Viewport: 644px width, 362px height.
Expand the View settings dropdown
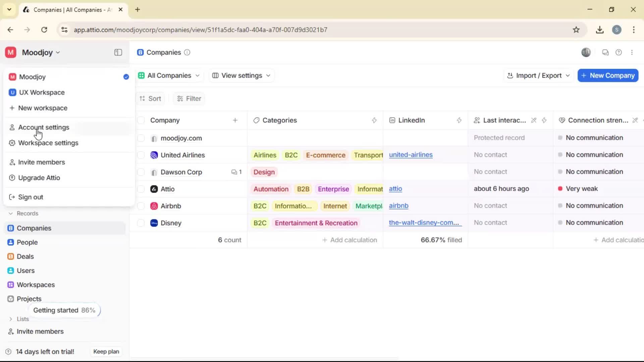241,75
